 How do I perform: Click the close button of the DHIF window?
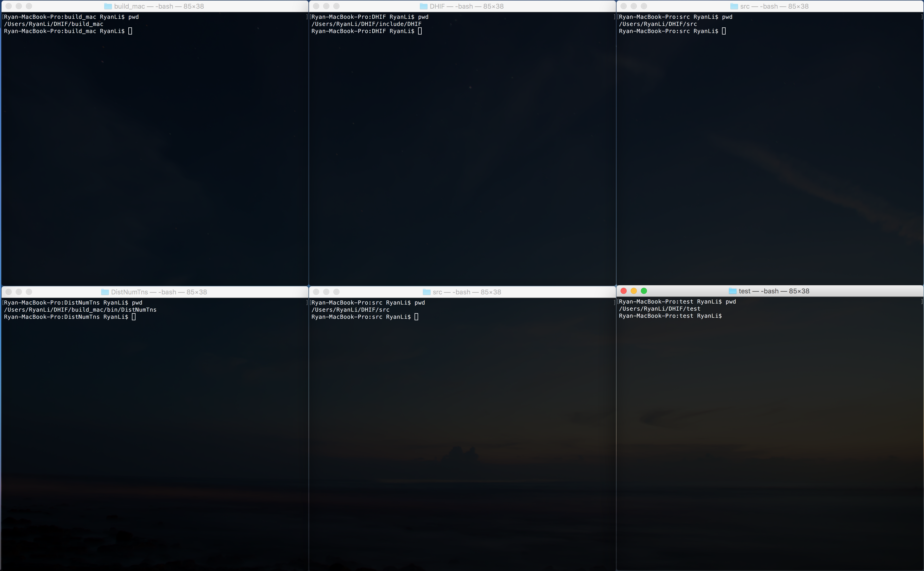316,6
